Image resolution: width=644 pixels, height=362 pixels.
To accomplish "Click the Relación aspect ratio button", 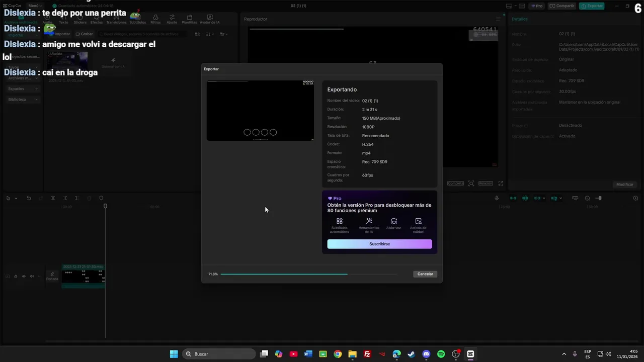I will click(x=486, y=184).
